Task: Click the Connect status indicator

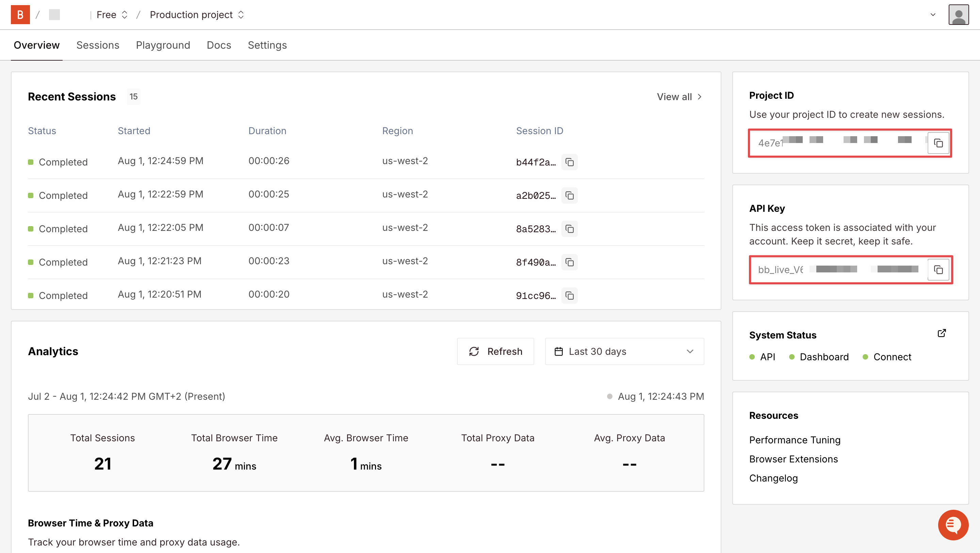Action: (887, 357)
